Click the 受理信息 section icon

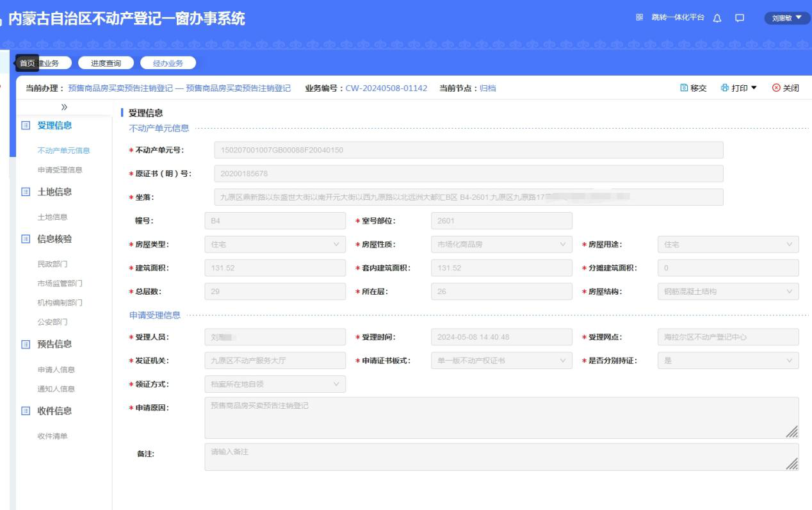pyautogui.click(x=26, y=126)
